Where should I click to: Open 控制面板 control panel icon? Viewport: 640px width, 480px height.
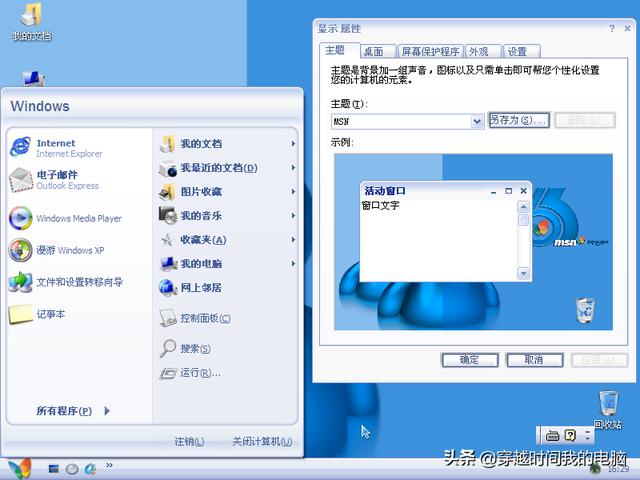[x=168, y=318]
